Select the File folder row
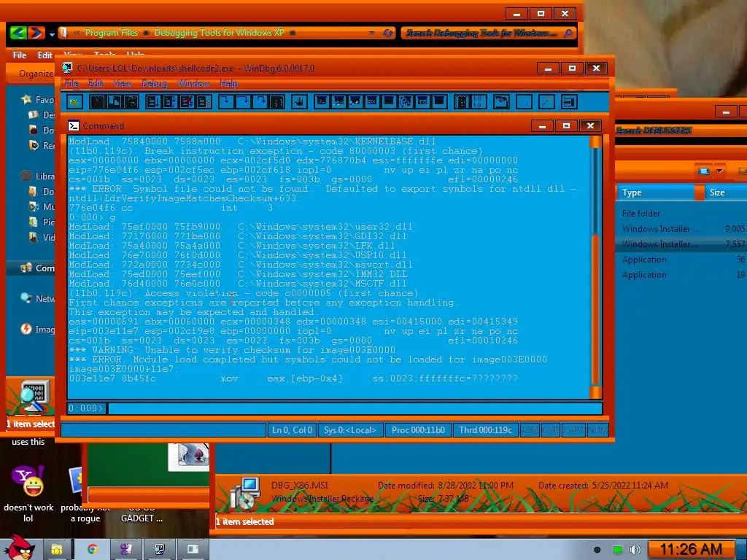747x560 pixels. (x=682, y=214)
